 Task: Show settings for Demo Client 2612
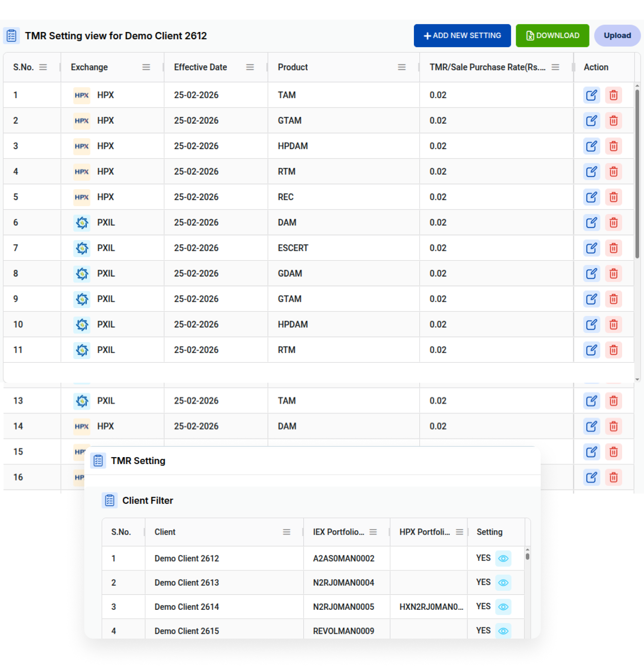coord(503,558)
